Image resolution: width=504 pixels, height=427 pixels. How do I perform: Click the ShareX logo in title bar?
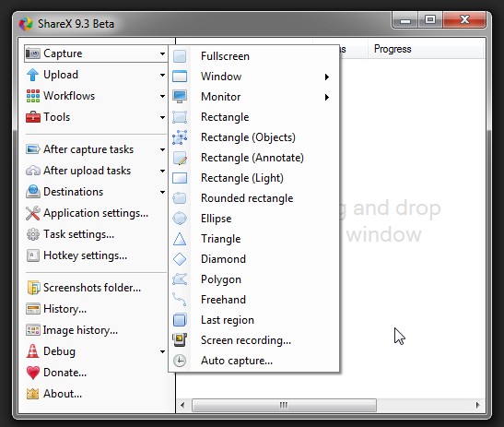tap(26, 24)
